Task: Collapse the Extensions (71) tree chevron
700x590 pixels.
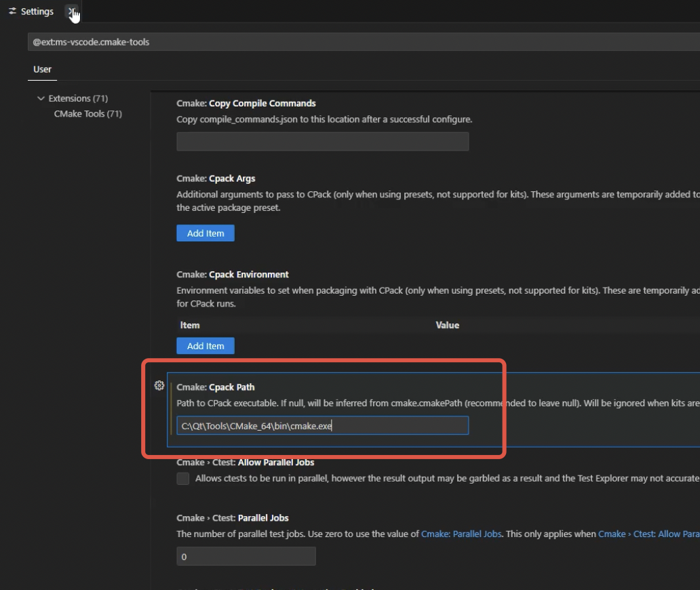Action: pos(41,98)
